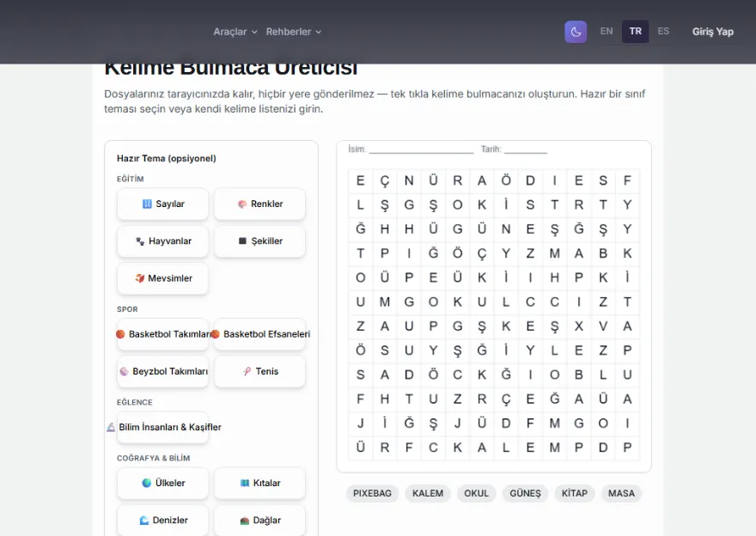The height and width of the screenshot is (536, 756).
Task: Click the MASA word chip
Action: tap(621, 494)
